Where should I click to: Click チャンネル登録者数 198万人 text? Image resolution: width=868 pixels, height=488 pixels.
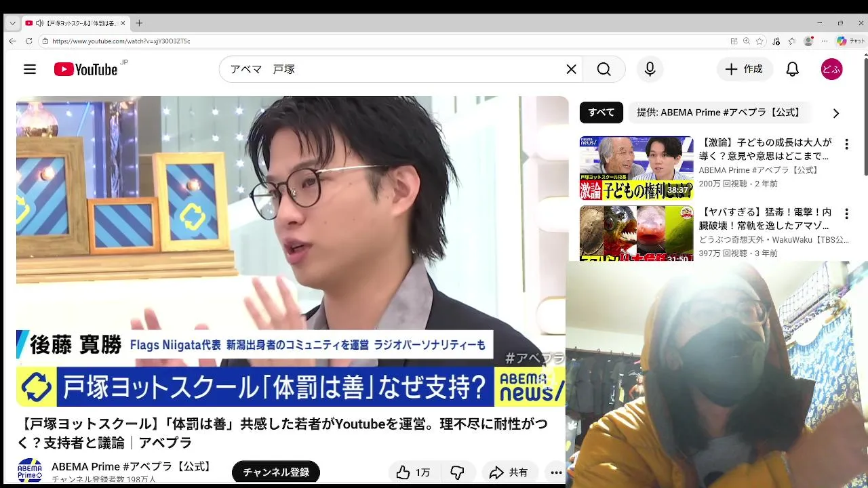pos(104,479)
